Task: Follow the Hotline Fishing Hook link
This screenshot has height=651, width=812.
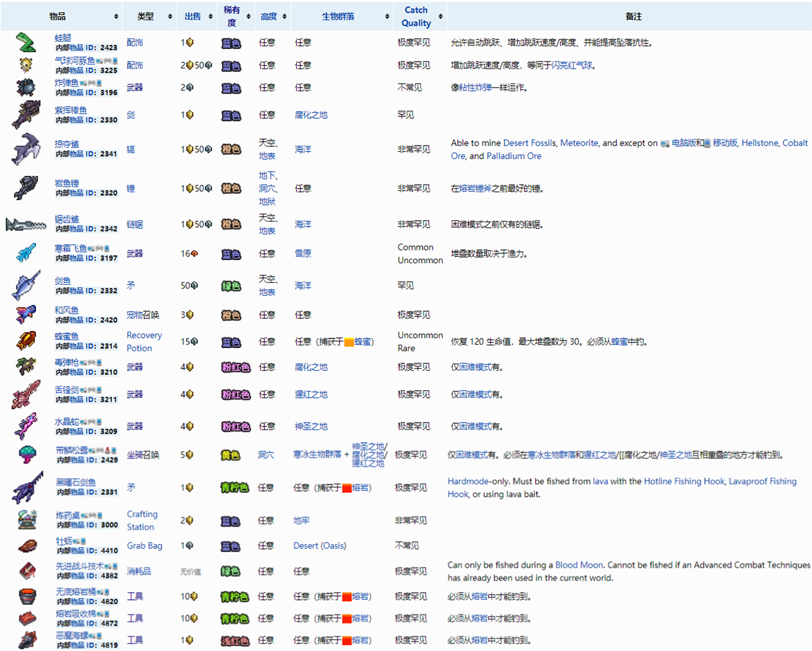Action: pyautogui.click(x=684, y=481)
